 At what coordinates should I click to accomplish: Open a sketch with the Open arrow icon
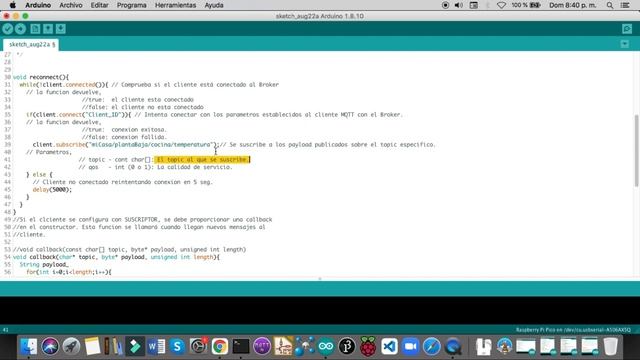click(48, 29)
